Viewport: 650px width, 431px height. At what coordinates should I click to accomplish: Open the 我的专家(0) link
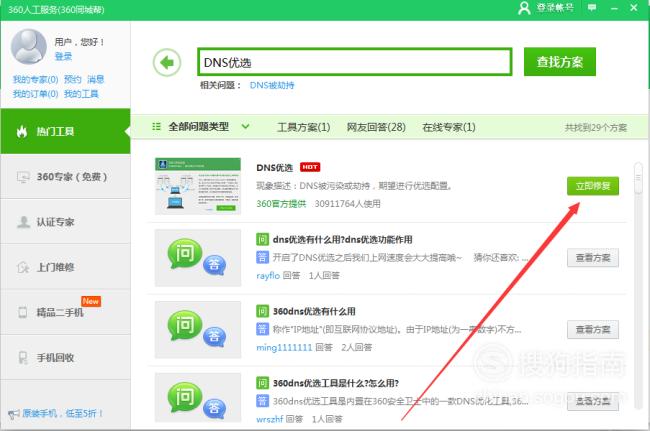(x=35, y=79)
